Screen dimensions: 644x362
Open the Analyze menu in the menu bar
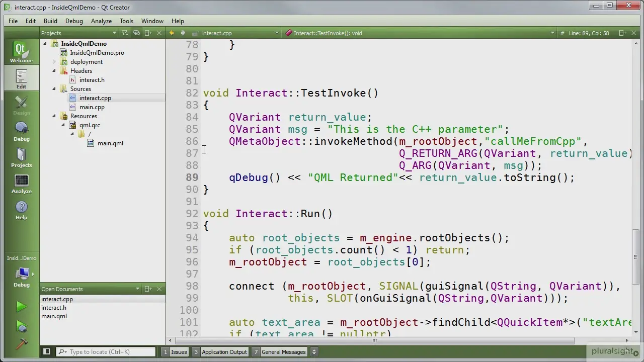pyautogui.click(x=101, y=21)
